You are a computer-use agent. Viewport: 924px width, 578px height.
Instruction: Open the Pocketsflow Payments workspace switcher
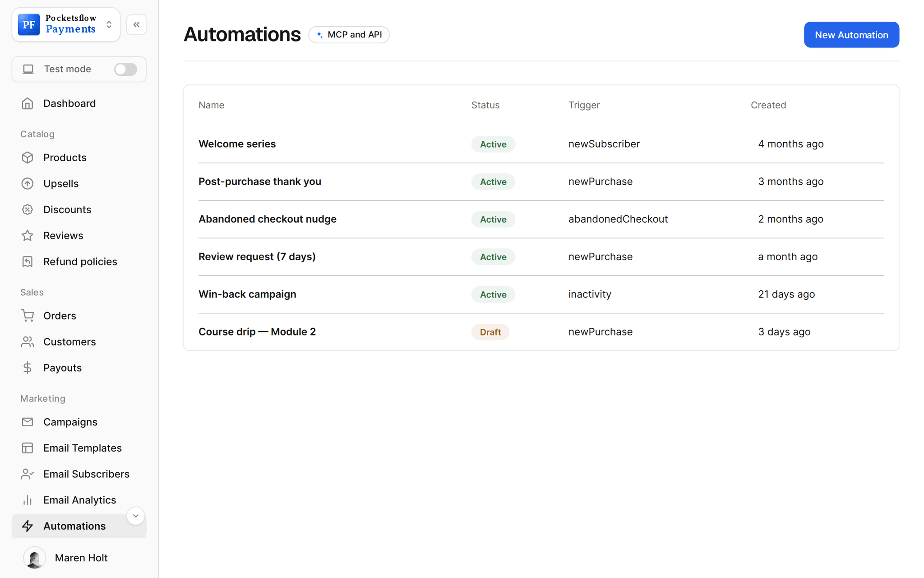[66, 24]
